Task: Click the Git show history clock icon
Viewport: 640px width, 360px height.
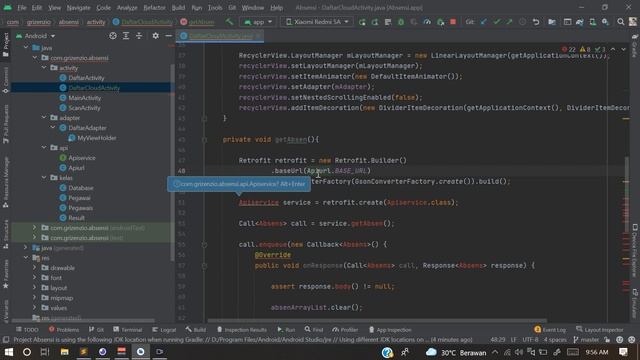Action: pos(522,22)
